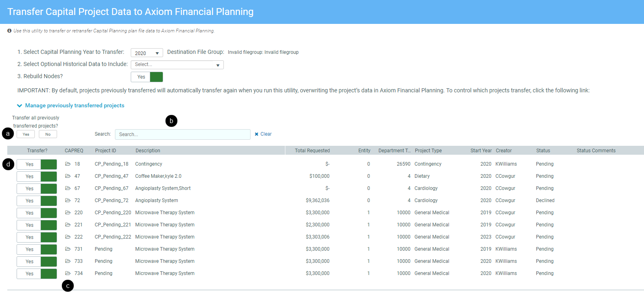Viewport: 644px width, 292px height.
Task: Open Optional Historical Data Select dropdown
Action: (x=177, y=65)
